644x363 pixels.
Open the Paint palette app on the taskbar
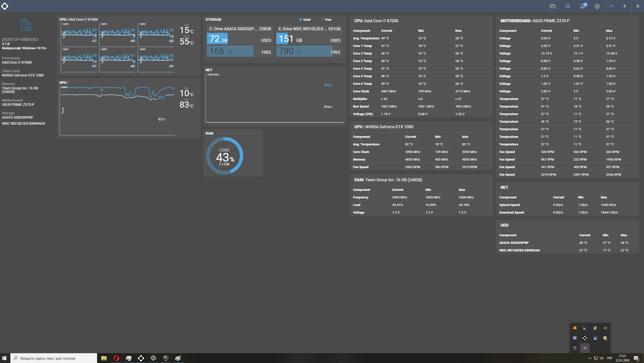pos(178,358)
